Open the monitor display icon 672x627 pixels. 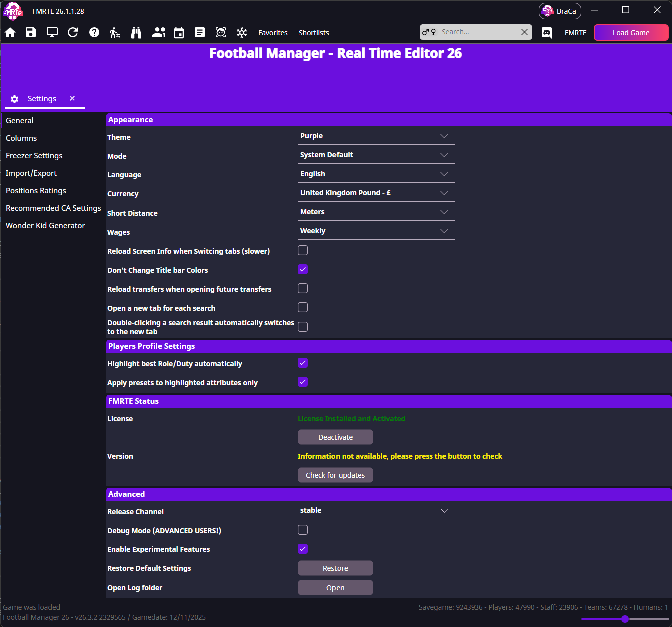point(52,33)
